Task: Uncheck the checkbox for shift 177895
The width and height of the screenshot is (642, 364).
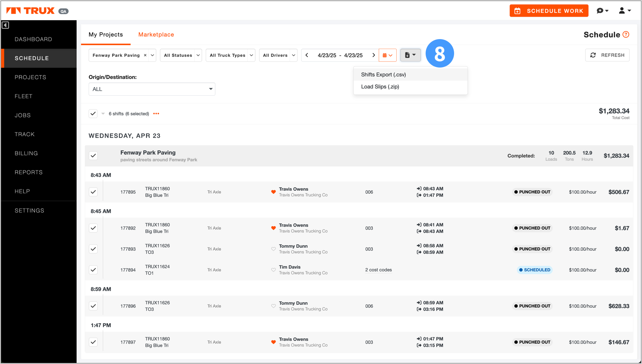Action: click(93, 192)
